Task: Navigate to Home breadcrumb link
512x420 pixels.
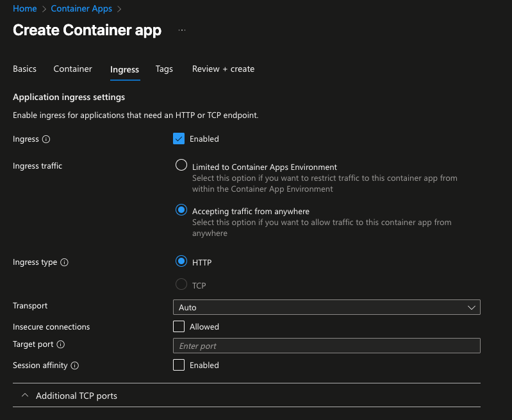Action: (x=24, y=8)
